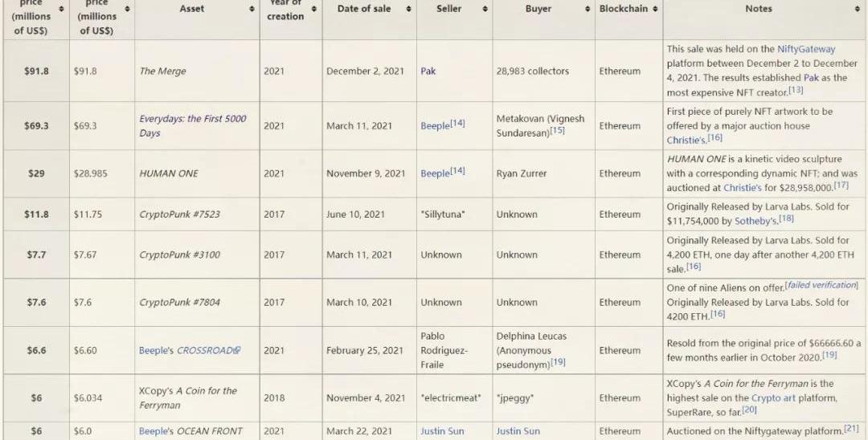
Task: Open NiftyGateway link in The Merge notes
Action: [806, 49]
